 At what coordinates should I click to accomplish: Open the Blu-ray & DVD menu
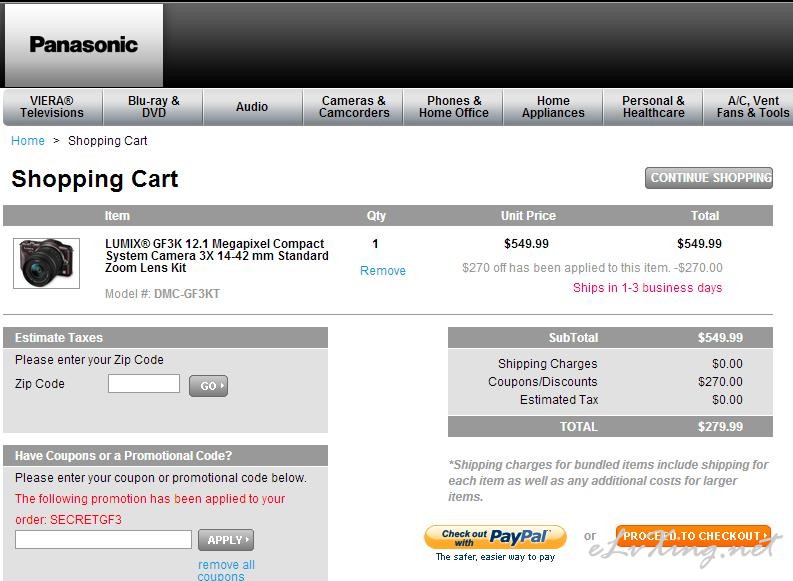point(153,107)
